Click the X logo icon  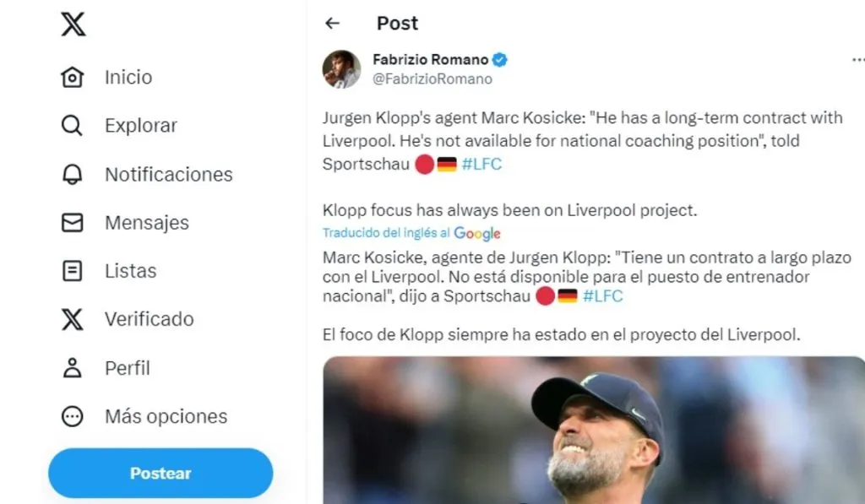[73, 24]
